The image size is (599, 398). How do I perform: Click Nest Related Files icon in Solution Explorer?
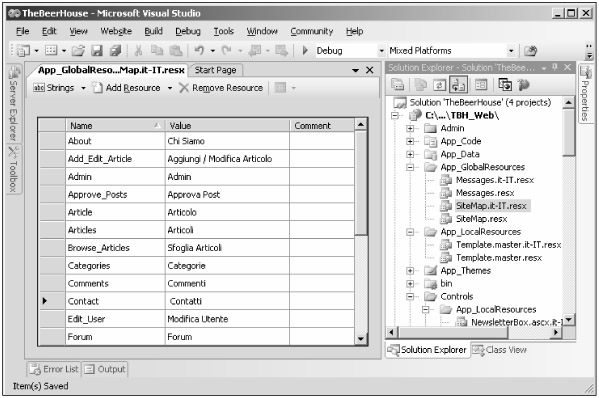pyautogui.click(x=458, y=85)
